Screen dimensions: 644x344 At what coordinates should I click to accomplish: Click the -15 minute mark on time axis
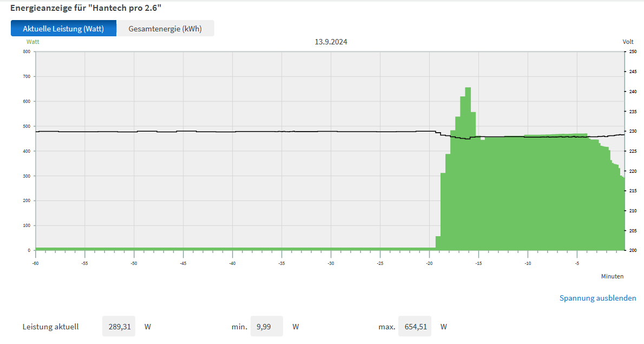[478, 264]
